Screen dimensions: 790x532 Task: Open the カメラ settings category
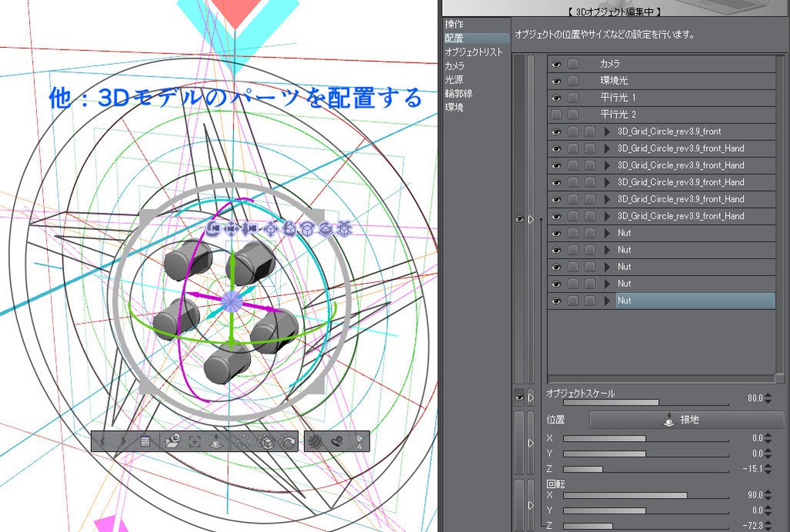454,67
